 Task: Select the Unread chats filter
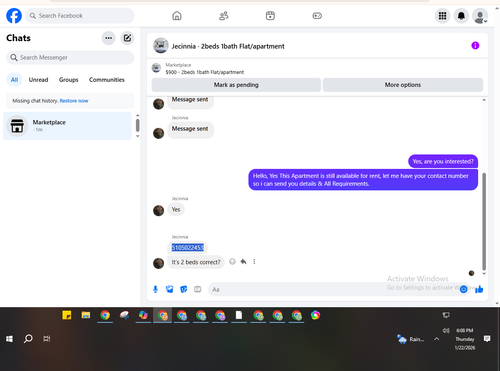(x=38, y=80)
